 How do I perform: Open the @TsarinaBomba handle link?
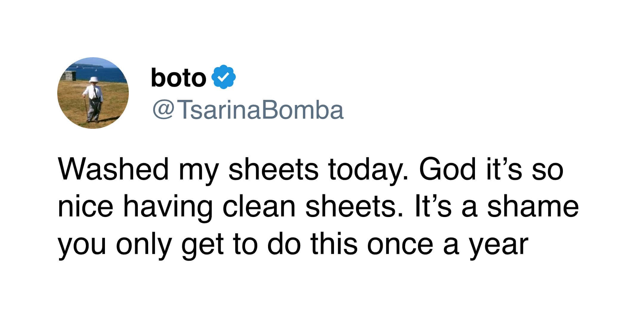(248, 110)
